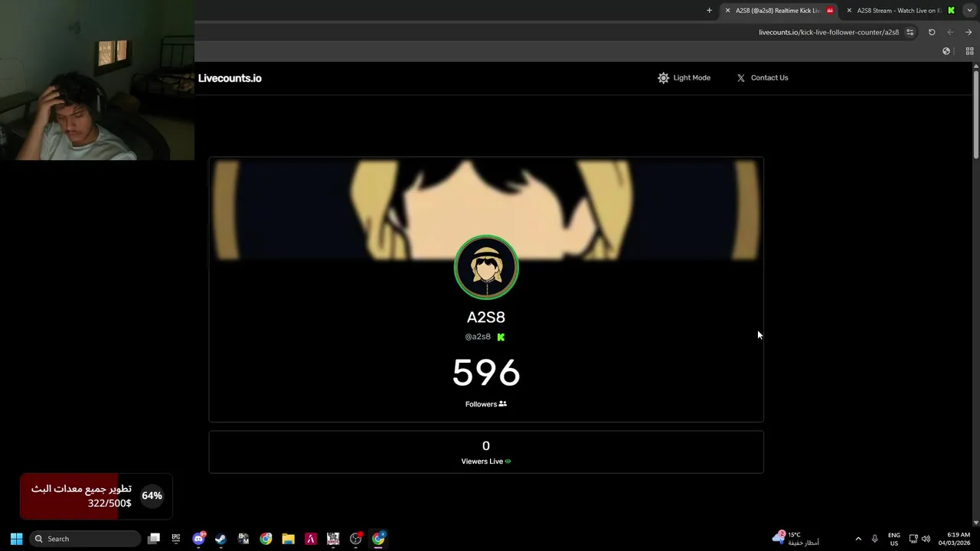
Task: Open a new browser tab
Action: [709, 11]
